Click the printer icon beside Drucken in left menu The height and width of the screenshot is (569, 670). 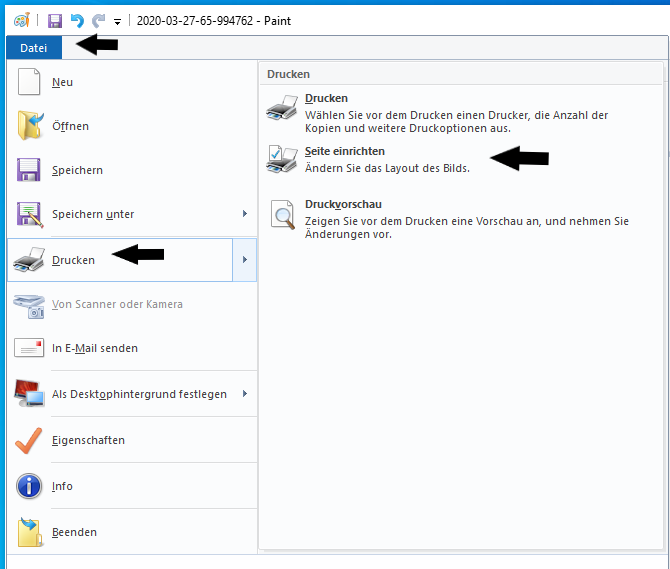pos(29,259)
